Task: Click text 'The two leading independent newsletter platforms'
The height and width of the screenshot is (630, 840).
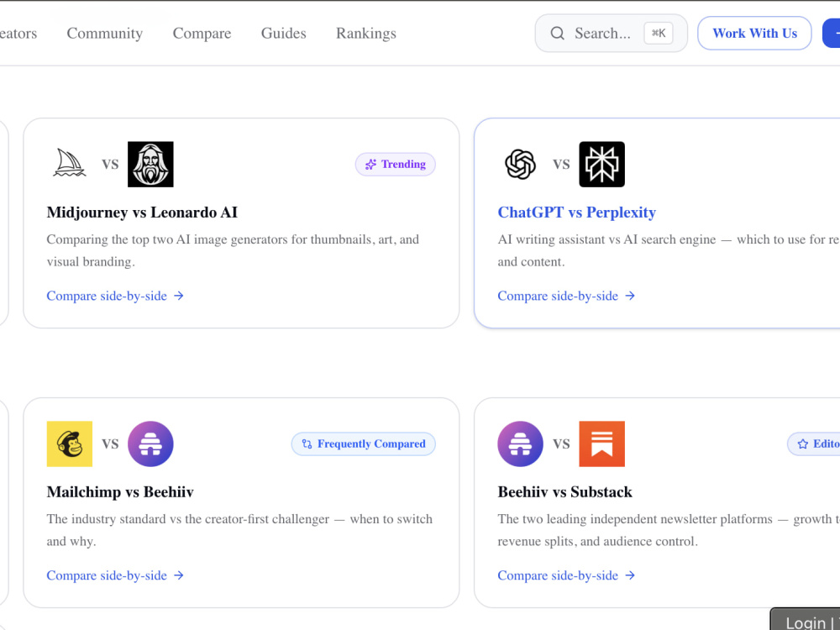Action: click(x=635, y=519)
